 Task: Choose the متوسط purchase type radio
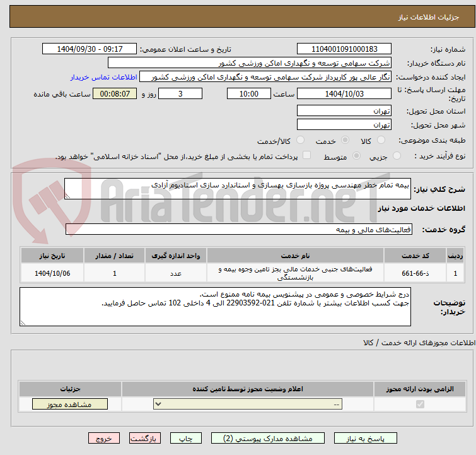(356, 156)
